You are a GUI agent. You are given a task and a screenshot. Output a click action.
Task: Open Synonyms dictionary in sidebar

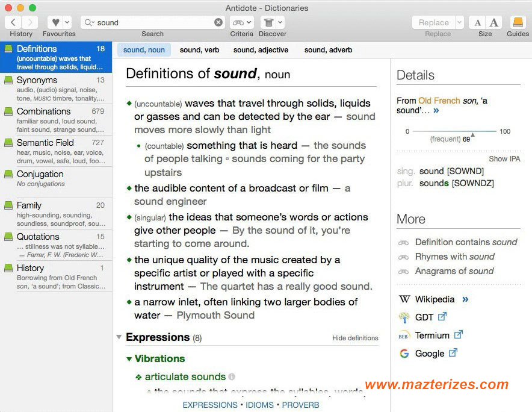tap(56, 89)
